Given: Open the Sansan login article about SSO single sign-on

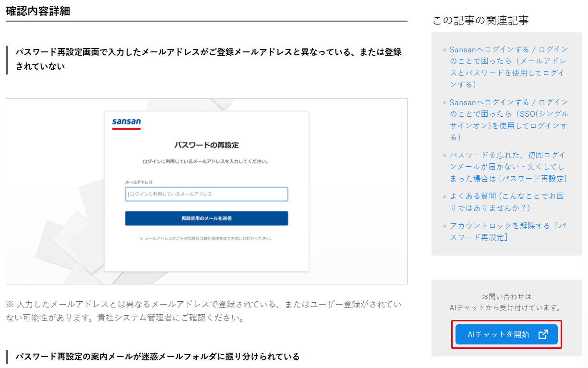Looking at the screenshot, I should (x=508, y=120).
